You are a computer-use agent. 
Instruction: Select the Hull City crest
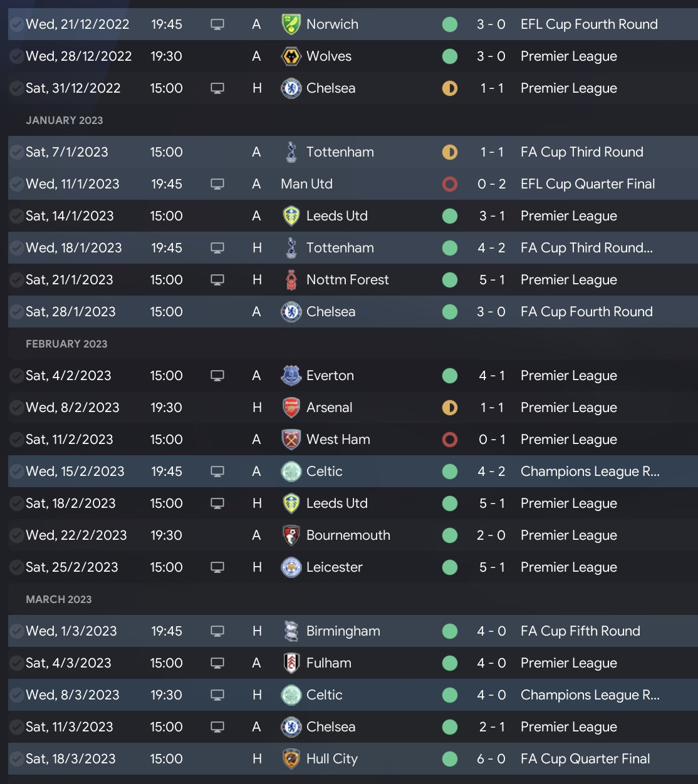click(291, 759)
